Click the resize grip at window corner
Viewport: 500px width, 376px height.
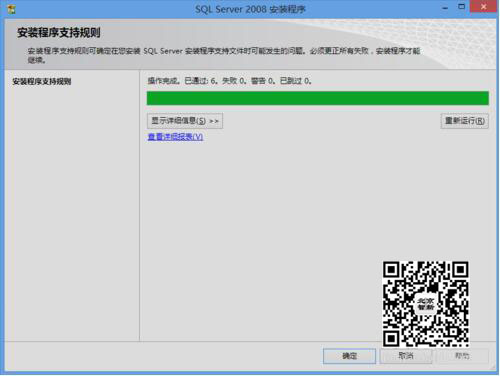[493, 367]
